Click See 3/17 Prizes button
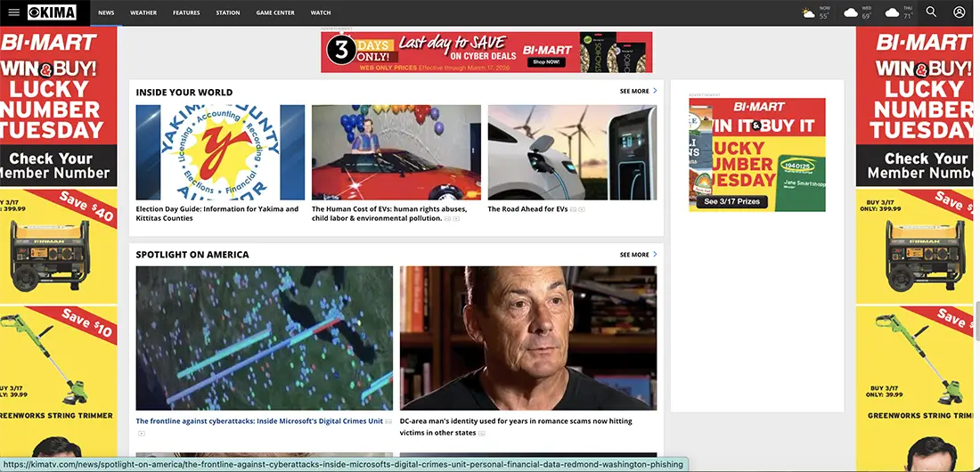980x472 pixels. tap(731, 202)
